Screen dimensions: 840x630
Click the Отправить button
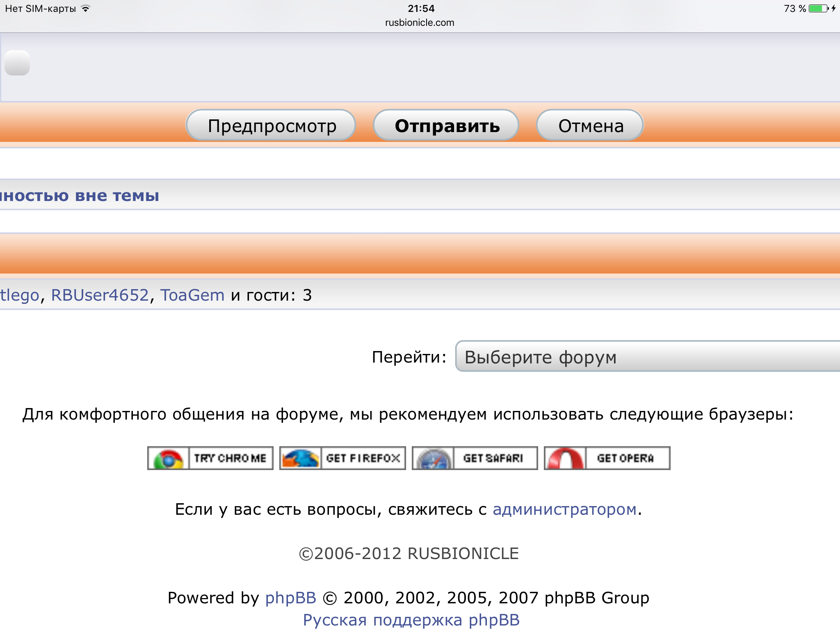point(446,125)
